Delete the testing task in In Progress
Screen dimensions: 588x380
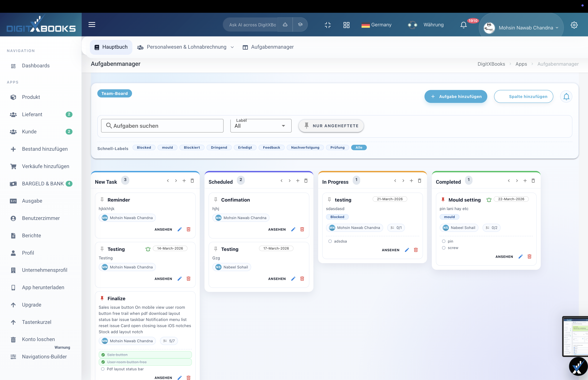coord(416,250)
